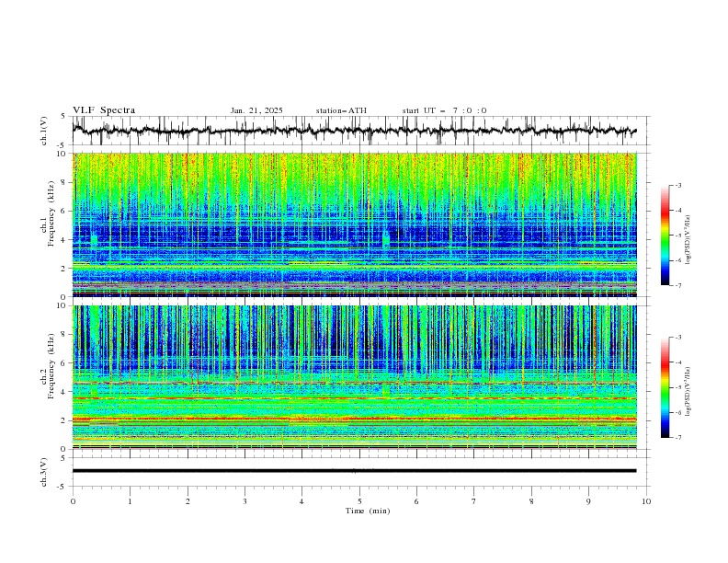Click the ch.1 voltage waveform trace
728x563 pixels.
coord(354,131)
